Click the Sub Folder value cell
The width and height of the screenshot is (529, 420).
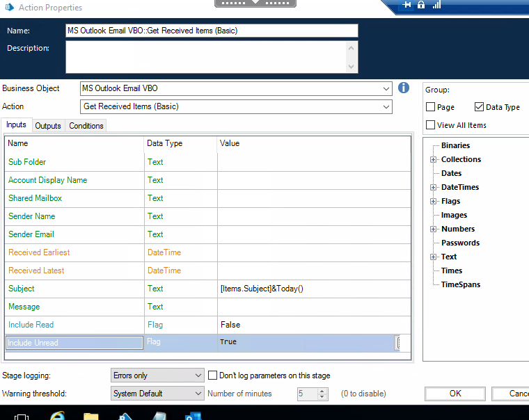314,162
